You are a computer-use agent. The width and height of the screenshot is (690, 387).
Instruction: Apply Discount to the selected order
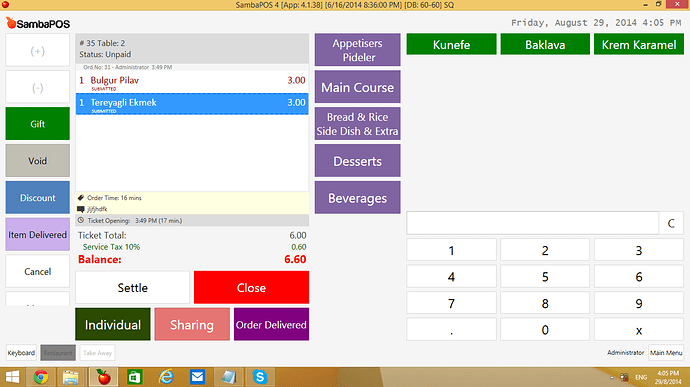click(37, 198)
